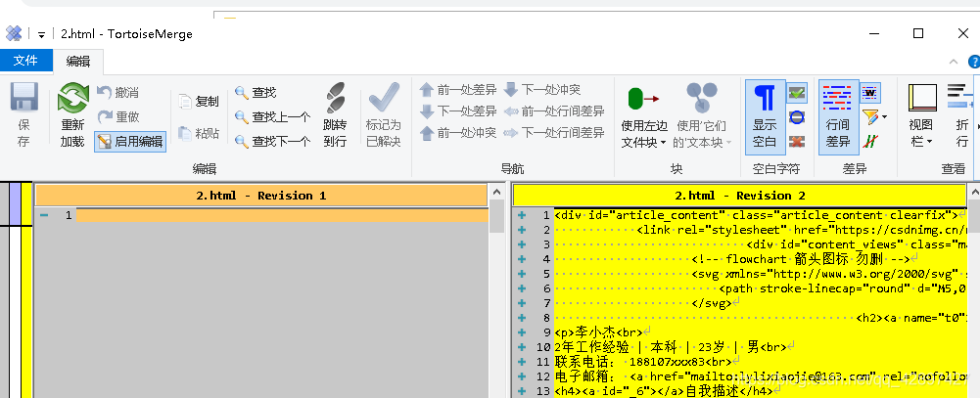This screenshot has width=980, height=398.
Task: Click line 4 flowchart comment text
Action: [801, 259]
